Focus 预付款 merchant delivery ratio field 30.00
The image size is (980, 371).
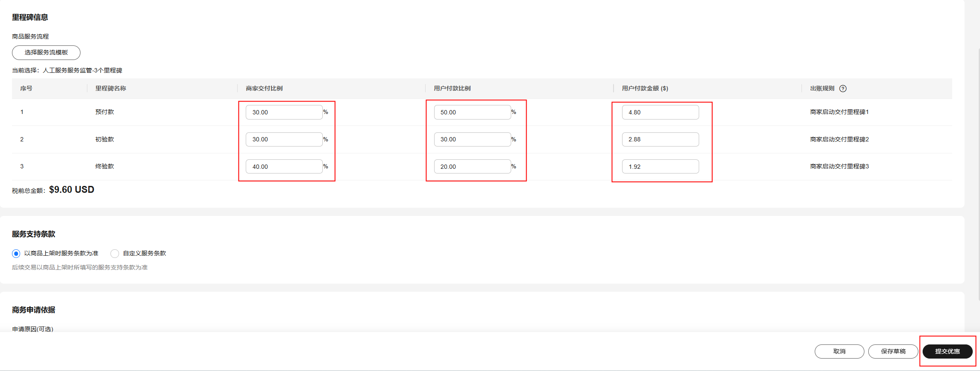coord(284,112)
